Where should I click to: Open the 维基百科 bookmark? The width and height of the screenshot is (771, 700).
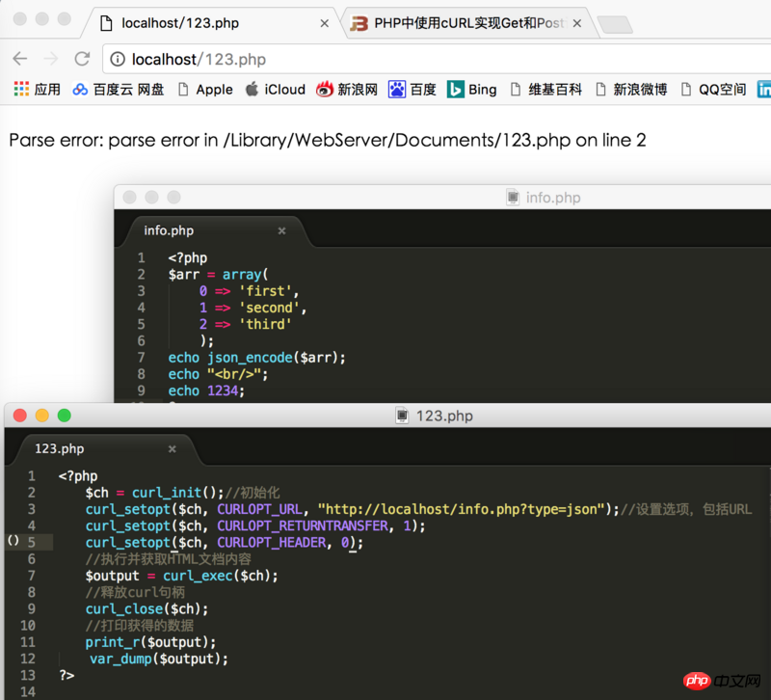pos(545,90)
